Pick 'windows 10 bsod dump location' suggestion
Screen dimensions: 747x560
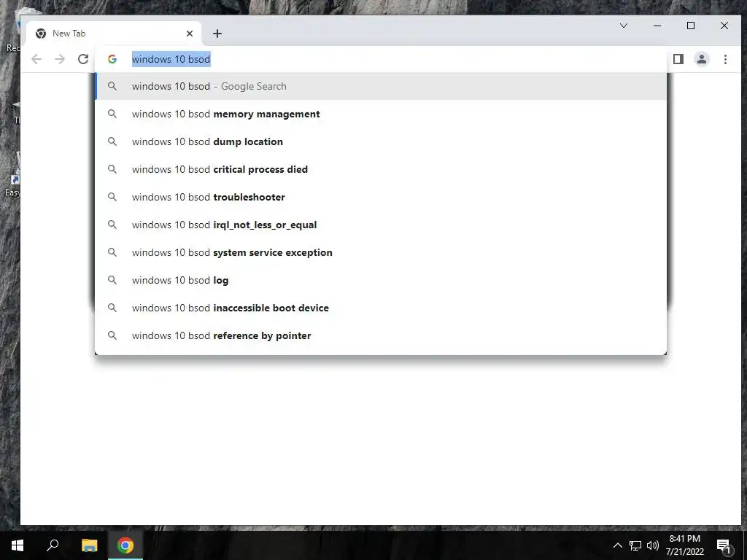click(x=381, y=141)
